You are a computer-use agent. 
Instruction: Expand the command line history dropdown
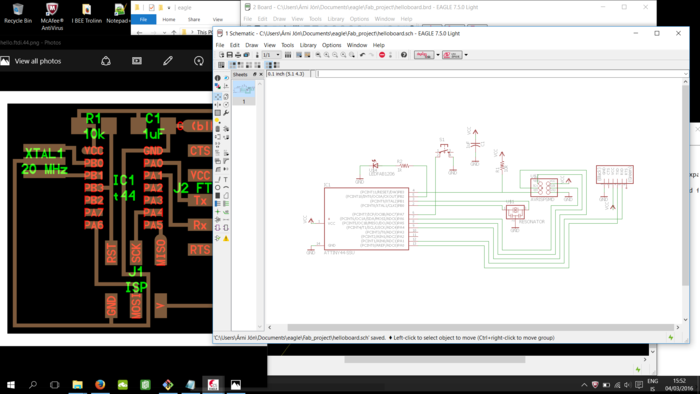[685, 74]
